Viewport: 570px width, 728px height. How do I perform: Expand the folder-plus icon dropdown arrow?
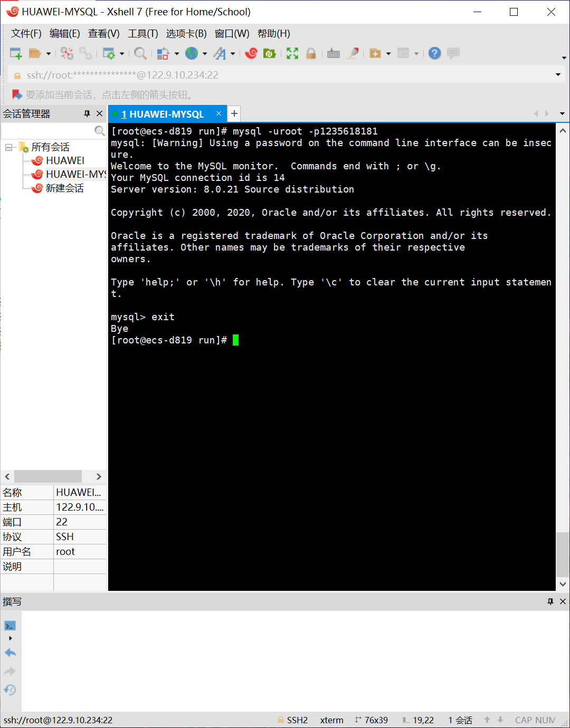click(x=388, y=53)
